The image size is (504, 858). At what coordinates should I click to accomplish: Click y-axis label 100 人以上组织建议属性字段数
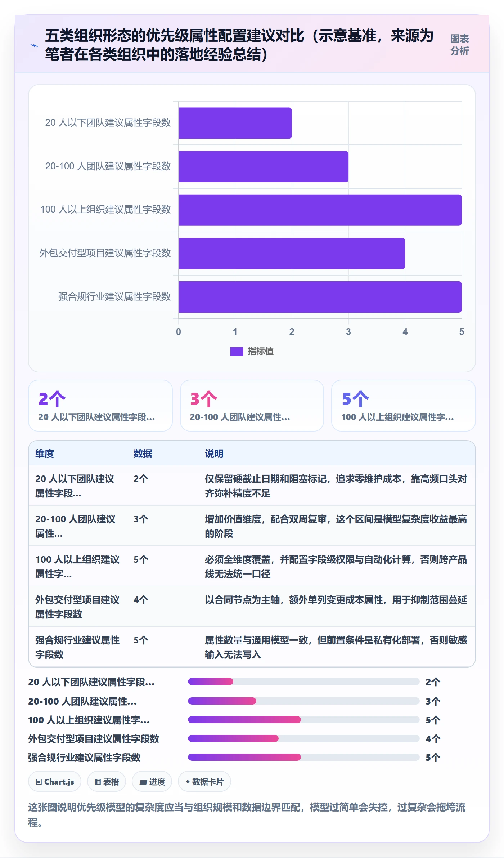coord(105,210)
